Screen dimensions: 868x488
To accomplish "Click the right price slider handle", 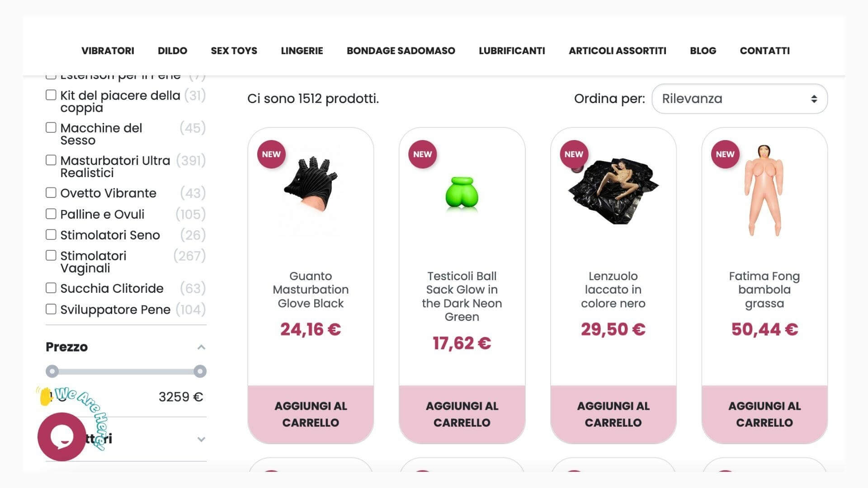I will click(x=200, y=371).
